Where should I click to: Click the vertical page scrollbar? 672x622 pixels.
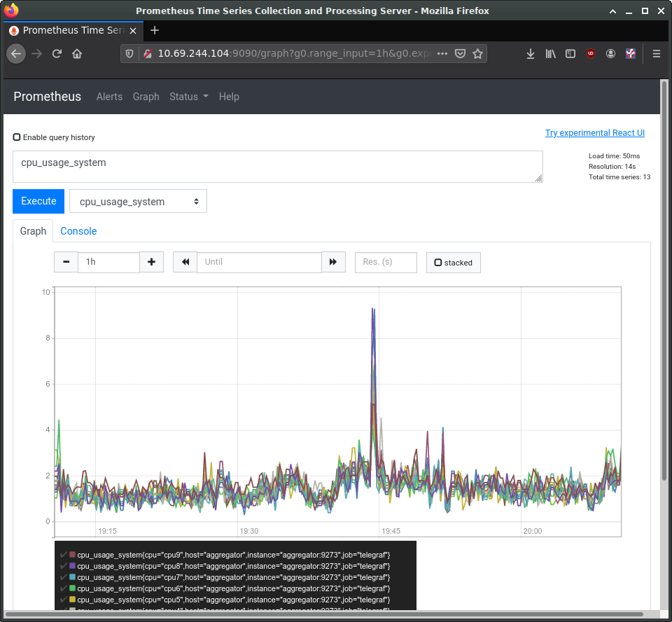coord(664,281)
